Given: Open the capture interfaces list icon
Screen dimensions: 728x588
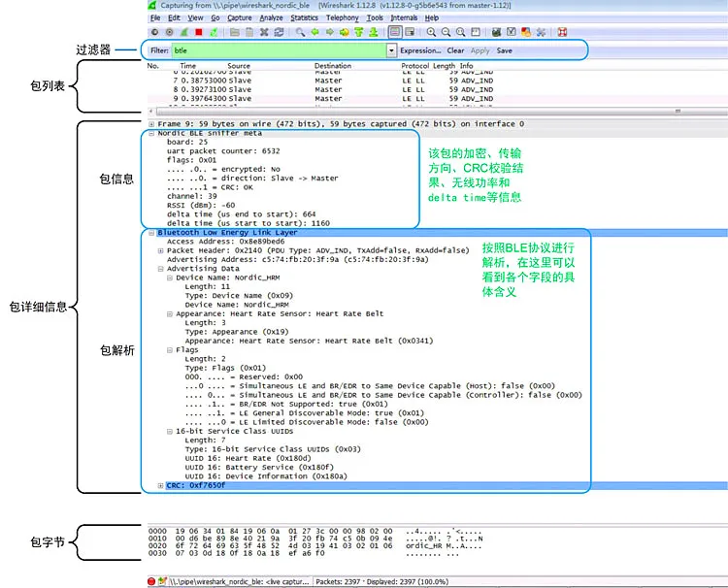Looking at the screenshot, I should 154,32.
